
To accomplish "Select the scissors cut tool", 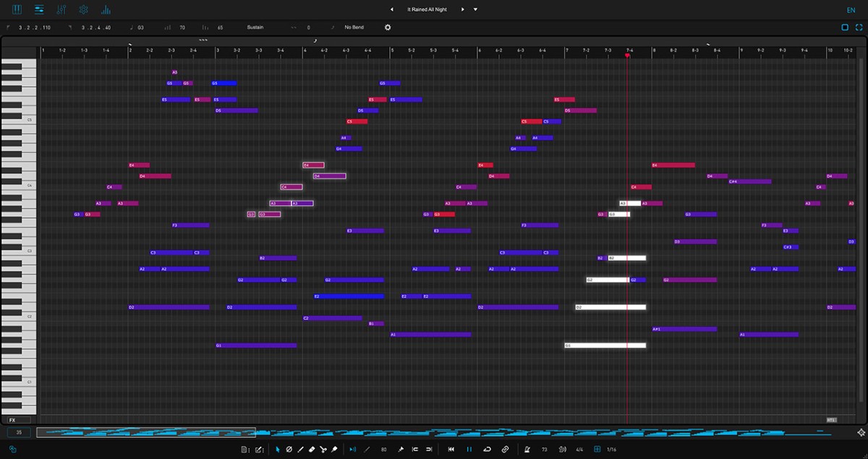I will click(323, 450).
